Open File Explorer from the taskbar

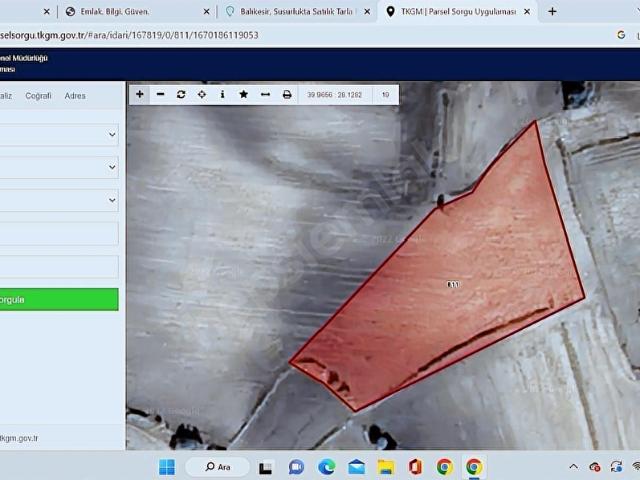point(386,467)
